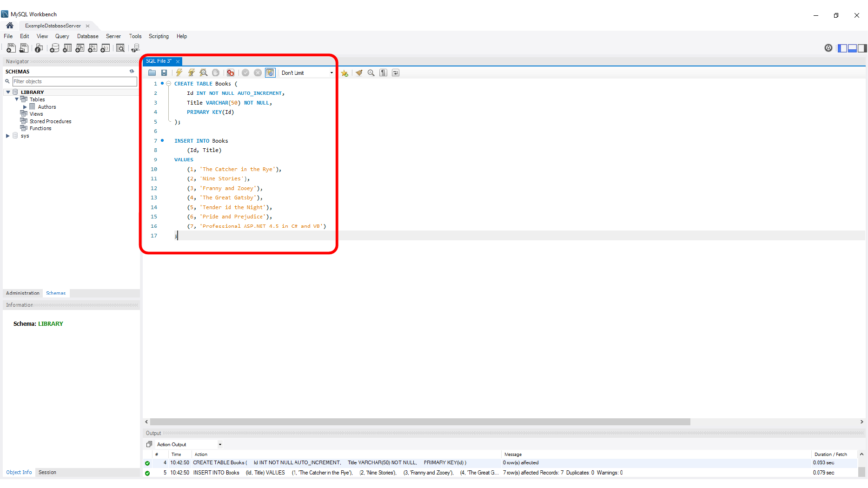Run EXPLAIN on the current statement
This screenshot has width=868, height=488.
click(204, 73)
